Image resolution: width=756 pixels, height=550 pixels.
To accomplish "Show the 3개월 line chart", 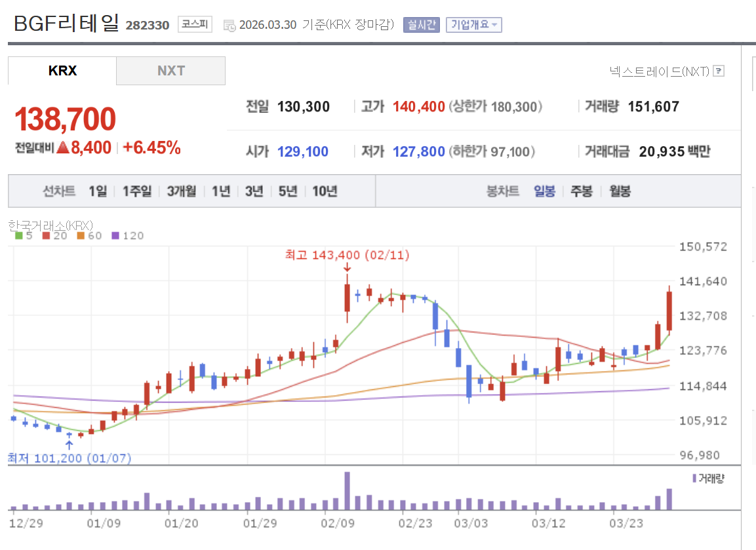I will coord(182,191).
